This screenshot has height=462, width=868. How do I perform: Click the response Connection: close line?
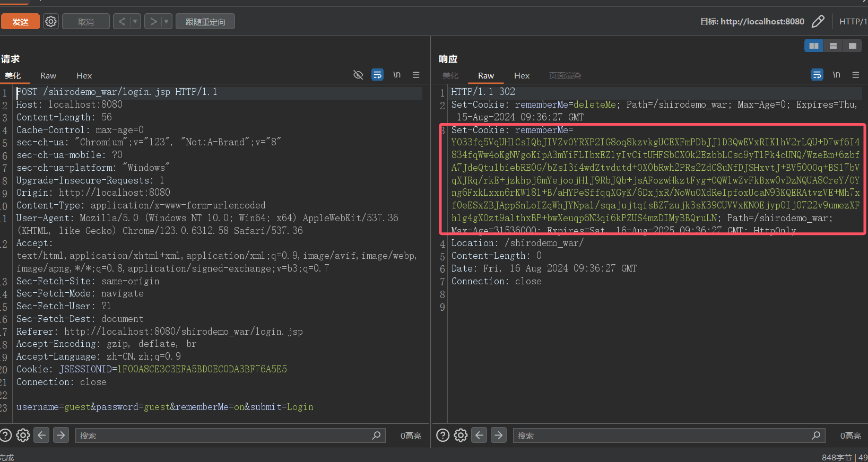coord(497,282)
